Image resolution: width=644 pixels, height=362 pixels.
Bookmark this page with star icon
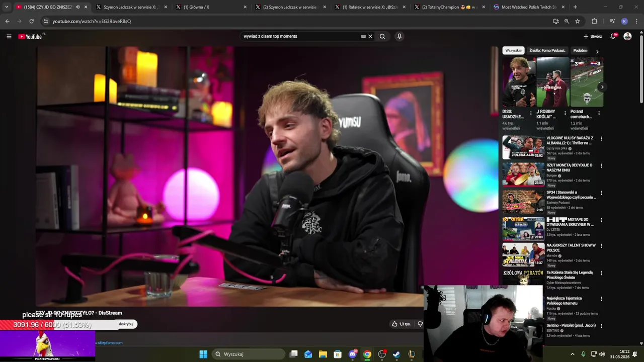578,21
